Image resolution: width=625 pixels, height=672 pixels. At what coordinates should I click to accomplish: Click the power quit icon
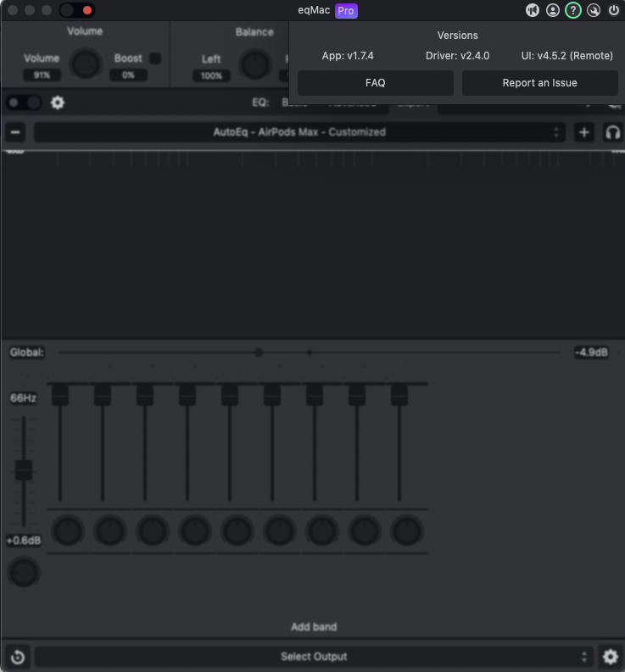coord(614,10)
